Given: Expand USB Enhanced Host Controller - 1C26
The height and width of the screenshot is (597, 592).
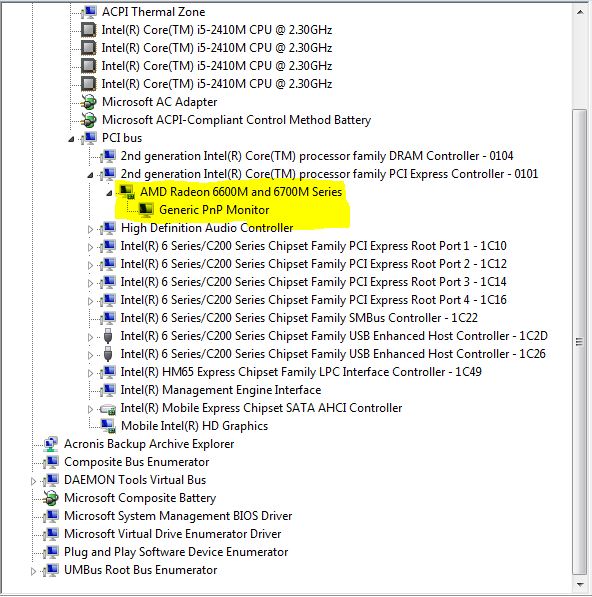Looking at the screenshot, I should coord(90,355).
